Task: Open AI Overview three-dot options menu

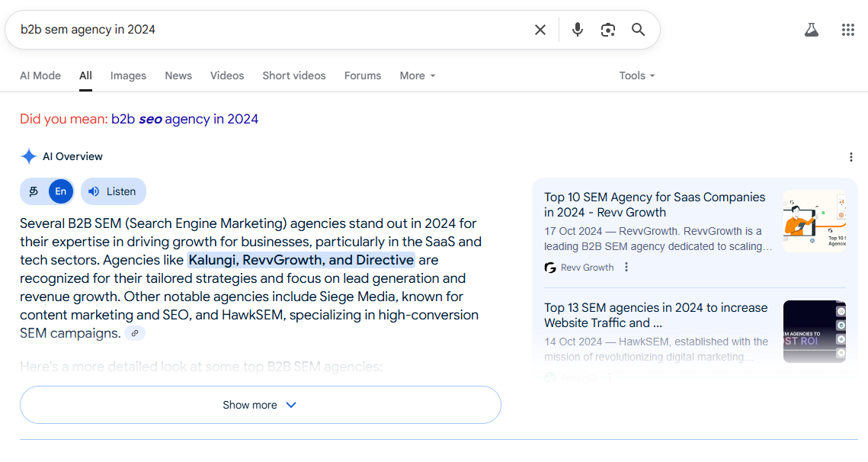Action: point(850,157)
